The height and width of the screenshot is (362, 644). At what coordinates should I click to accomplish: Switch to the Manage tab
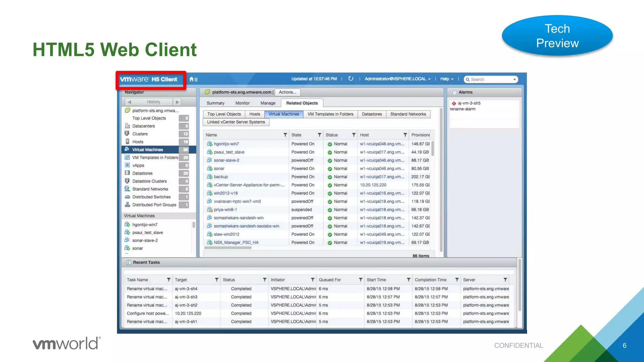pos(268,103)
